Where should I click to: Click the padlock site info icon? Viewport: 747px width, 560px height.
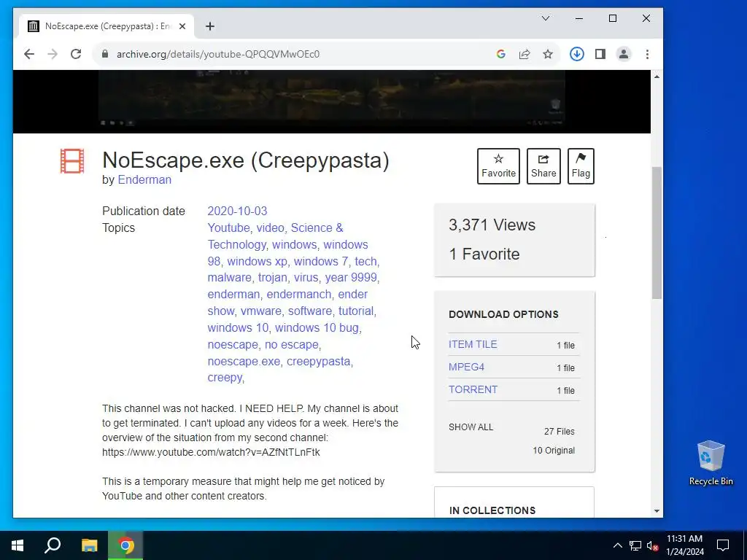(x=105, y=54)
